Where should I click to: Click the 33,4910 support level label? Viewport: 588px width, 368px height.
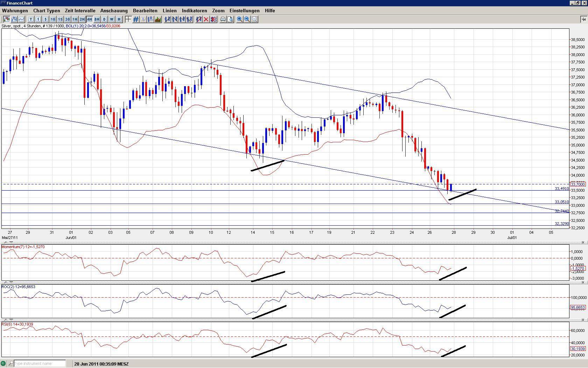click(x=562, y=189)
